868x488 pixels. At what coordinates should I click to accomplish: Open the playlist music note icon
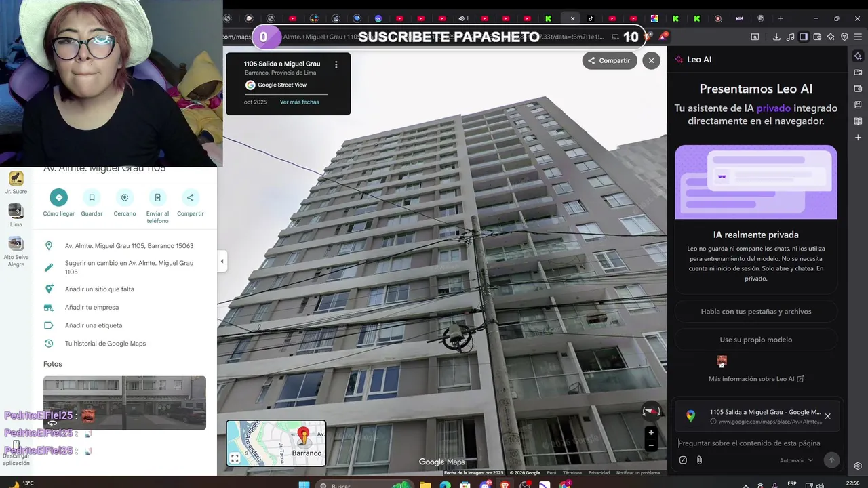pos(790,37)
